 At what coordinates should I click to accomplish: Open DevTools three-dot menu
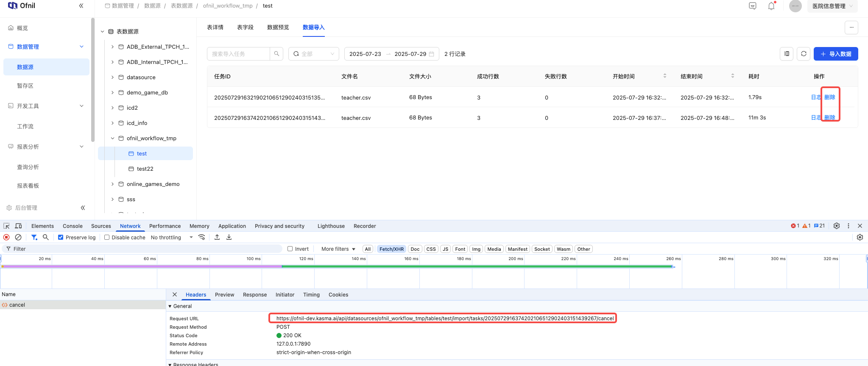848,226
